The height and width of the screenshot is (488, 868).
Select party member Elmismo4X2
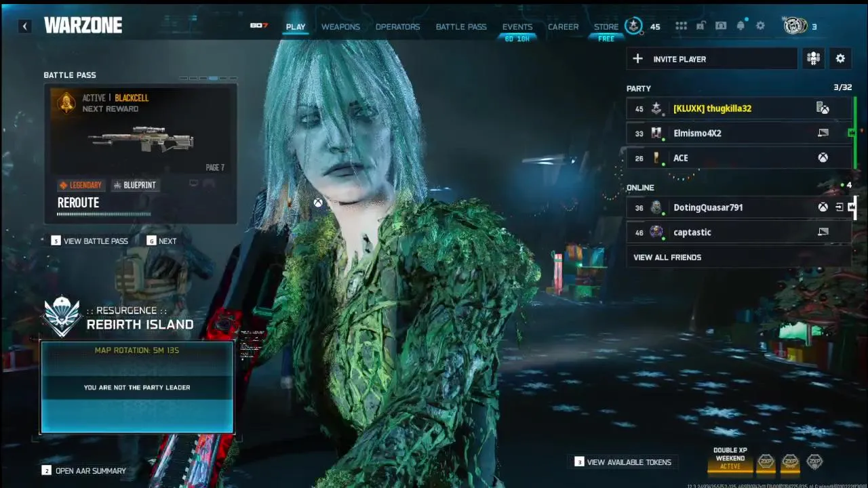click(738, 134)
